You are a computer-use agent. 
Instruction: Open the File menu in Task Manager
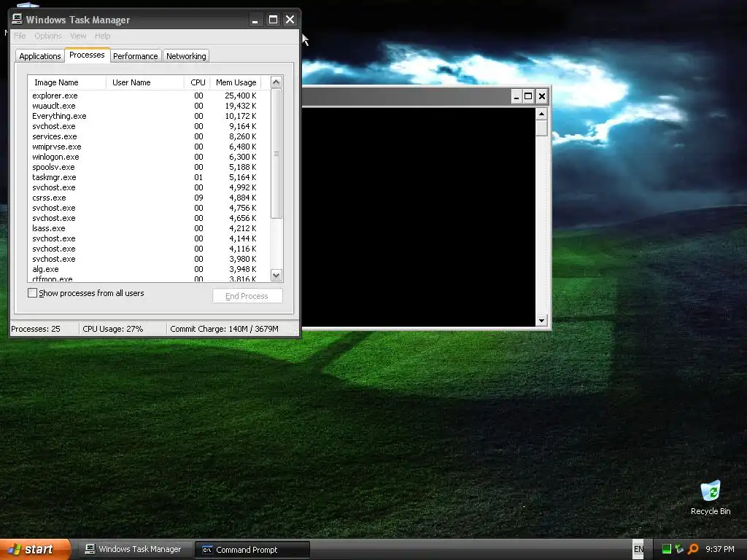tap(20, 36)
